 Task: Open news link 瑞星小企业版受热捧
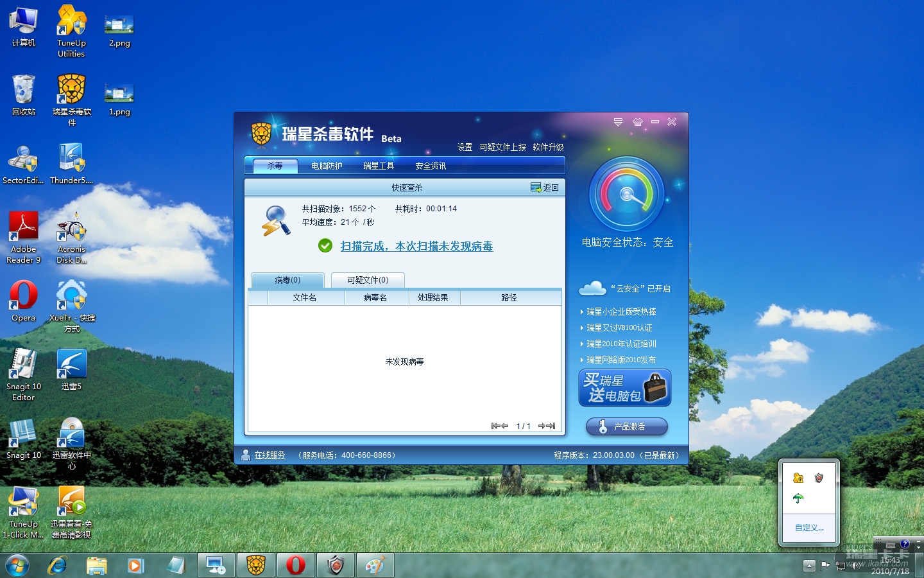pyautogui.click(x=621, y=311)
